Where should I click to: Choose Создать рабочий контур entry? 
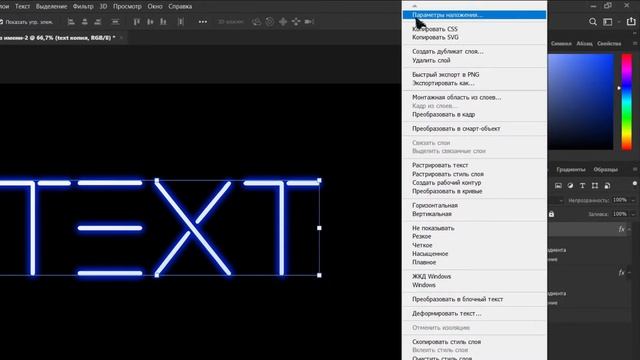click(447, 183)
